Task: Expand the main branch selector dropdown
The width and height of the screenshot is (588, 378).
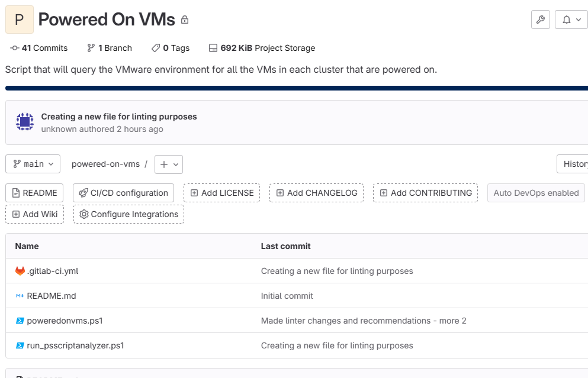Action: point(33,164)
